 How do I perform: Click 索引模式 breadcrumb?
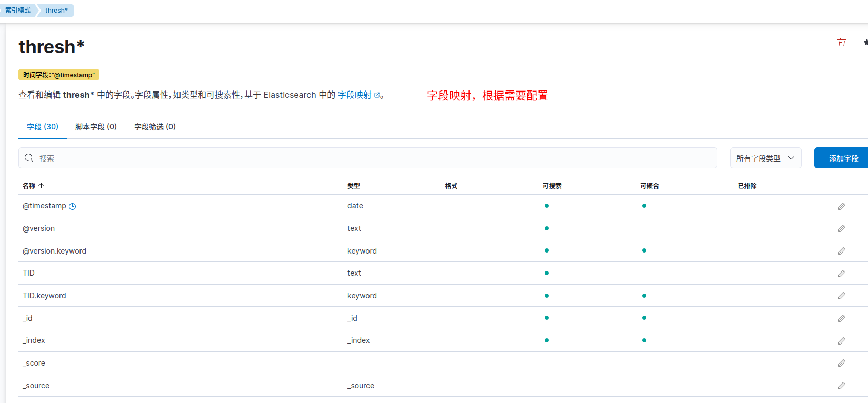pyautogui.click(x=18, y=11)
